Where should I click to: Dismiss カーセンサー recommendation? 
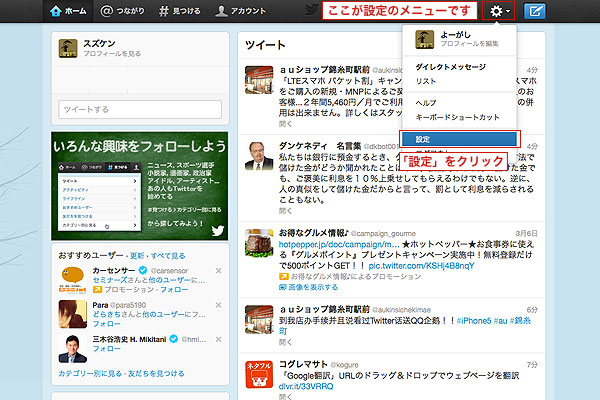point(218,271)
